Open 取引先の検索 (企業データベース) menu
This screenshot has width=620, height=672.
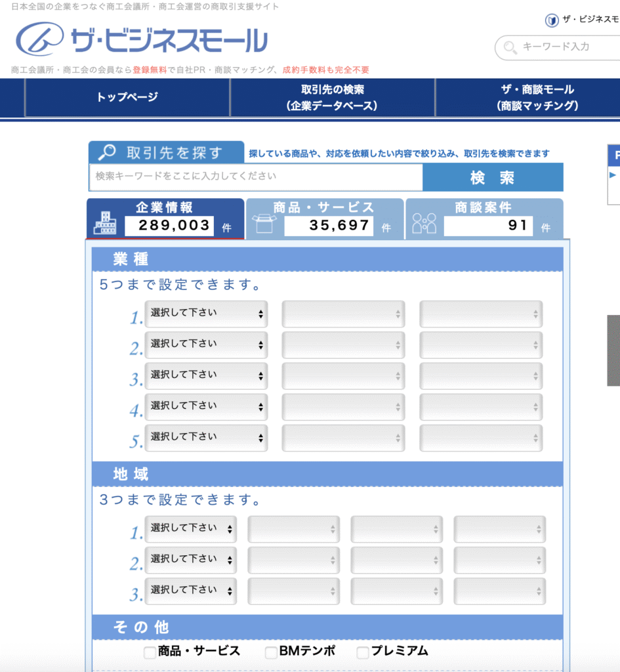pyautogui.click(x=333, y=97)
